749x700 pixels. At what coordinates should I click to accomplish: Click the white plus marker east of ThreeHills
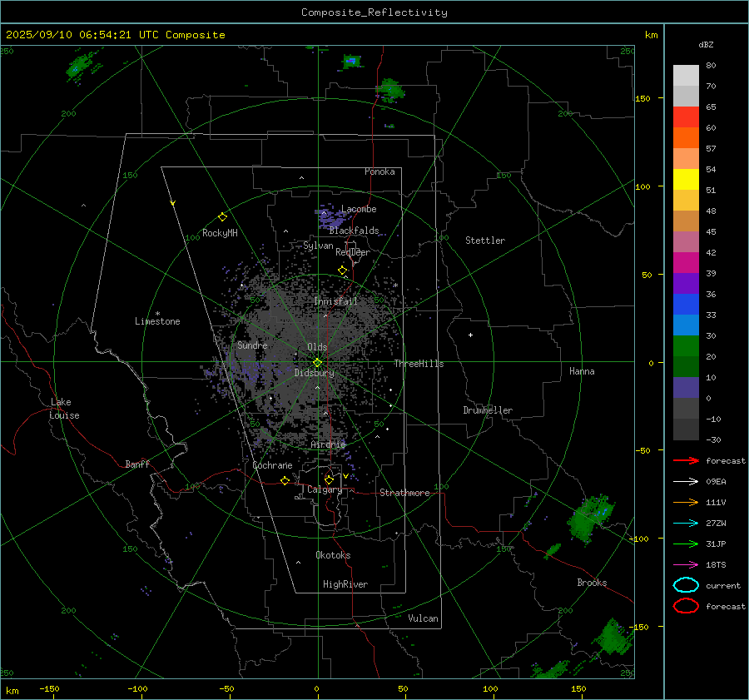pyautogui.click(x=470, y=335)
